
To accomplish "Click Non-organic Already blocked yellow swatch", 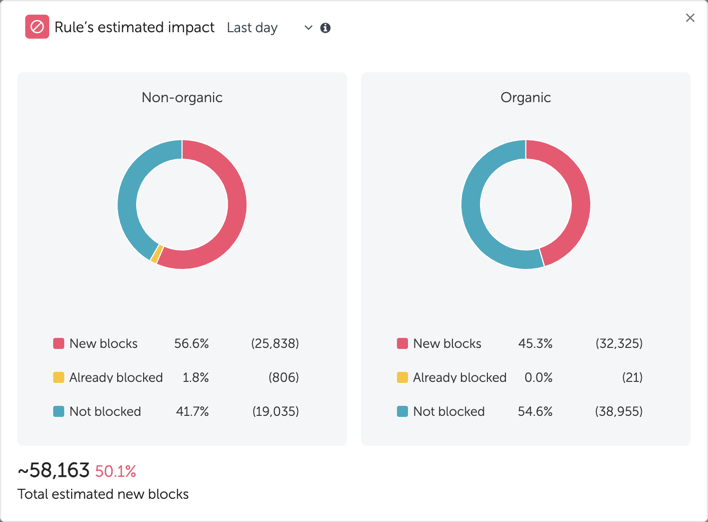I will 58,377.
